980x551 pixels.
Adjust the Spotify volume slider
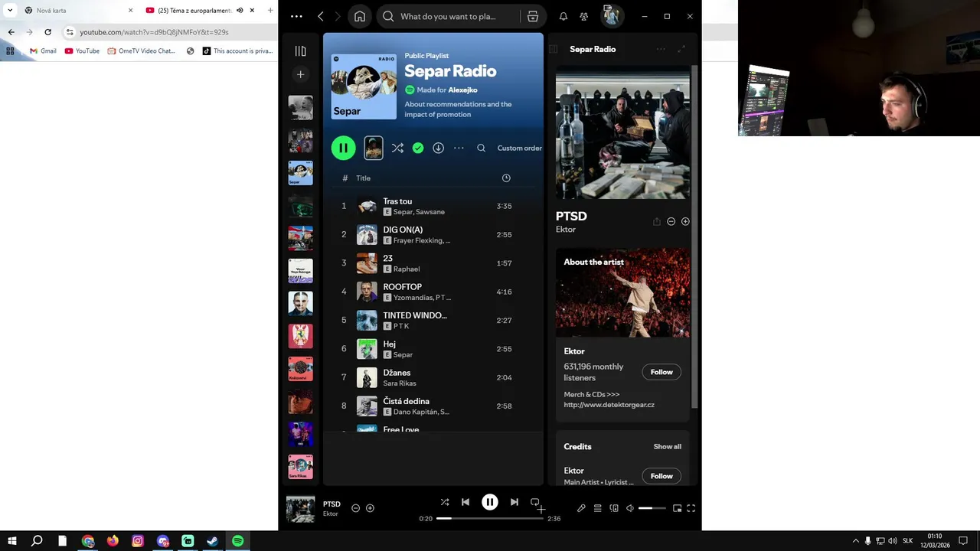pos(652,508)
